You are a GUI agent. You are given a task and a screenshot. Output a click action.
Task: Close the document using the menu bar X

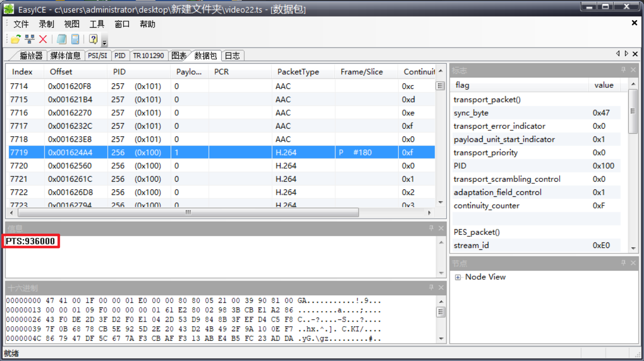pos(634,23)
